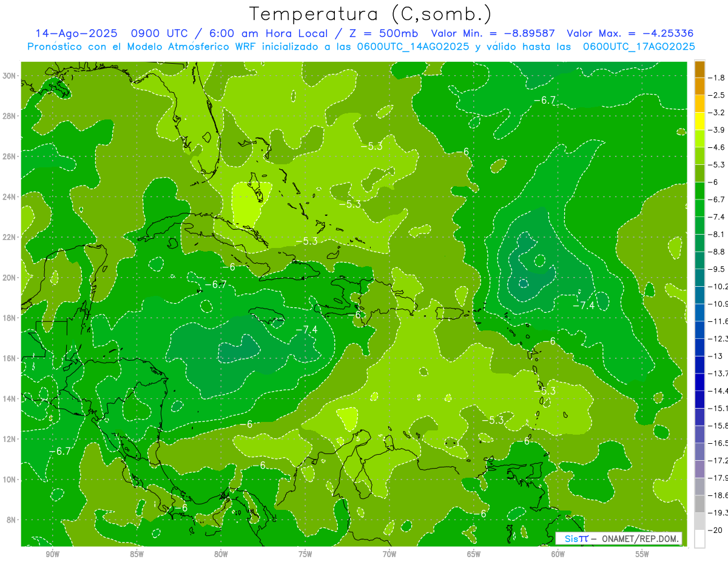Click the "0600UTC_17AGO2025" valid-until time

[x=639, y=47]
